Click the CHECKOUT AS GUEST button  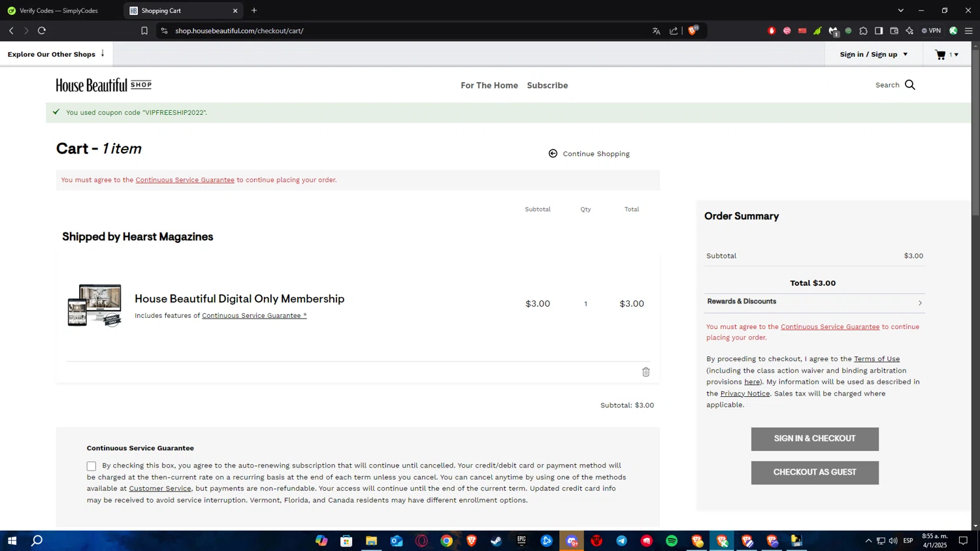coord(815,473)
